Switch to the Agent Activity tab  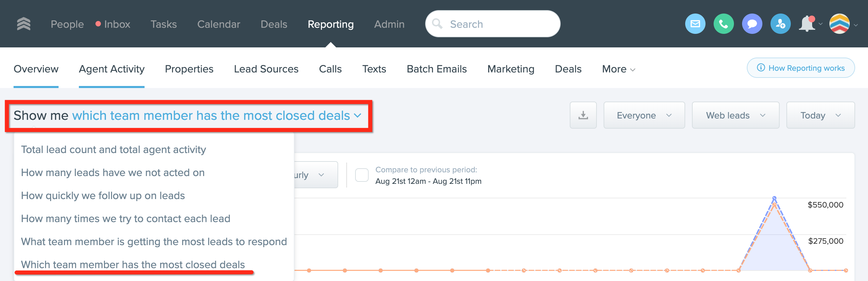[x=111, y=69]
